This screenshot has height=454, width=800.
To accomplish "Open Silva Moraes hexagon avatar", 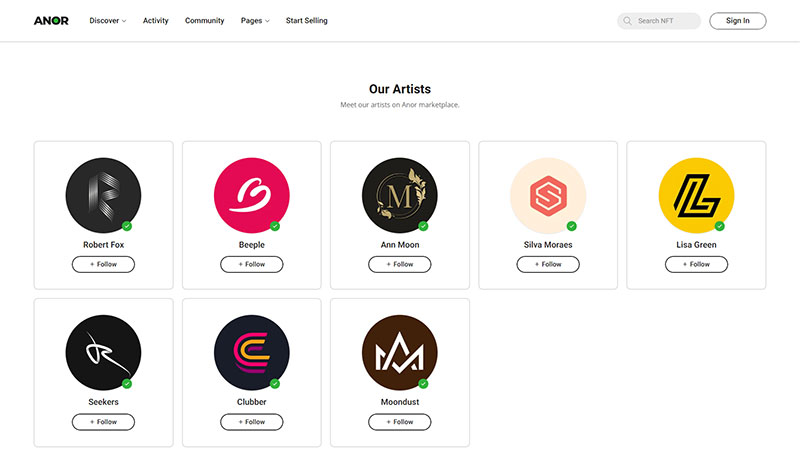I will click(548, 195).
